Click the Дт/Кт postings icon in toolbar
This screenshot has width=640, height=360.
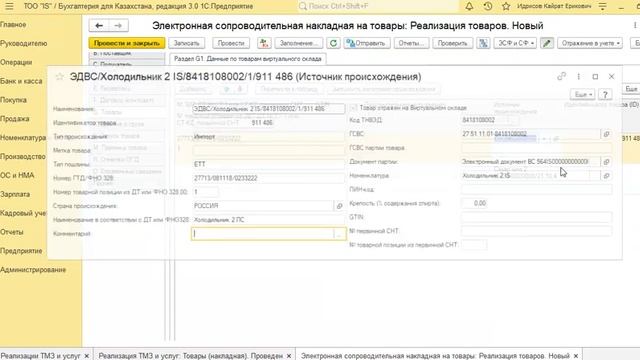click(x=264, y=43)
